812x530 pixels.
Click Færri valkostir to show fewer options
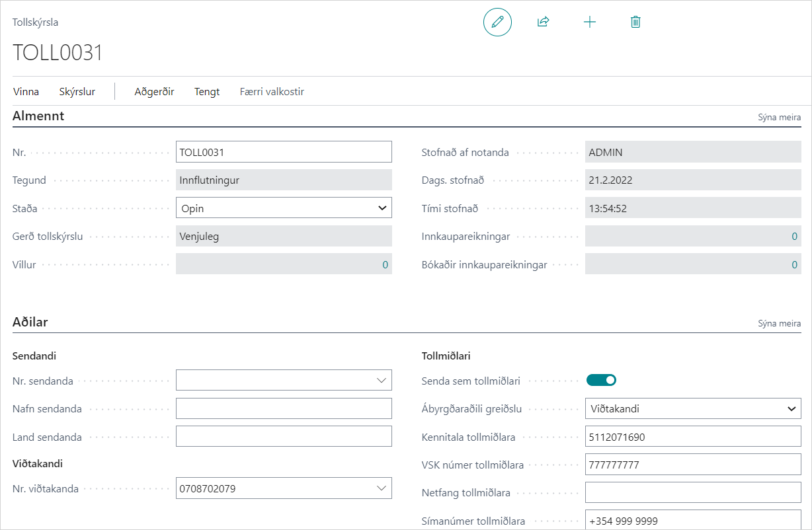pos(272,92)
